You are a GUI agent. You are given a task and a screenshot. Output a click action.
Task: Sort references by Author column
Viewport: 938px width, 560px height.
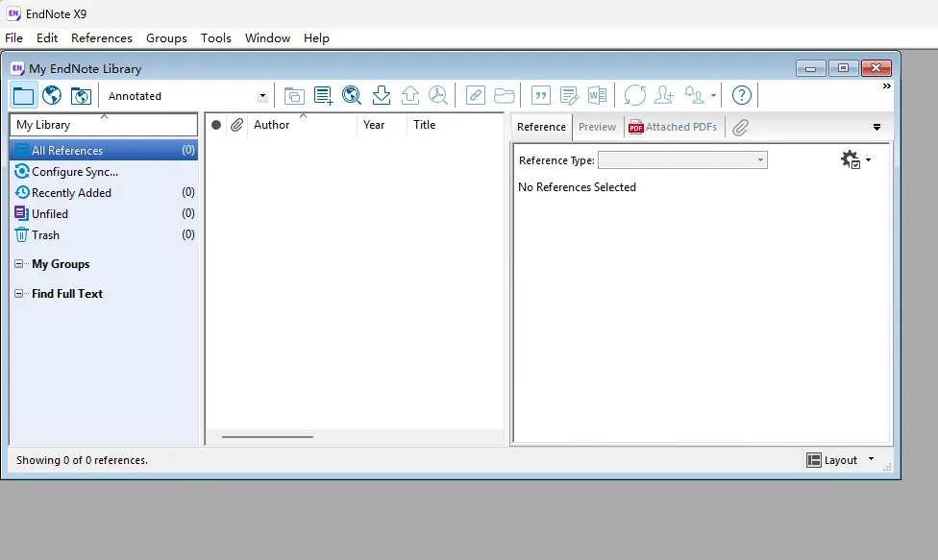point(302,125)
